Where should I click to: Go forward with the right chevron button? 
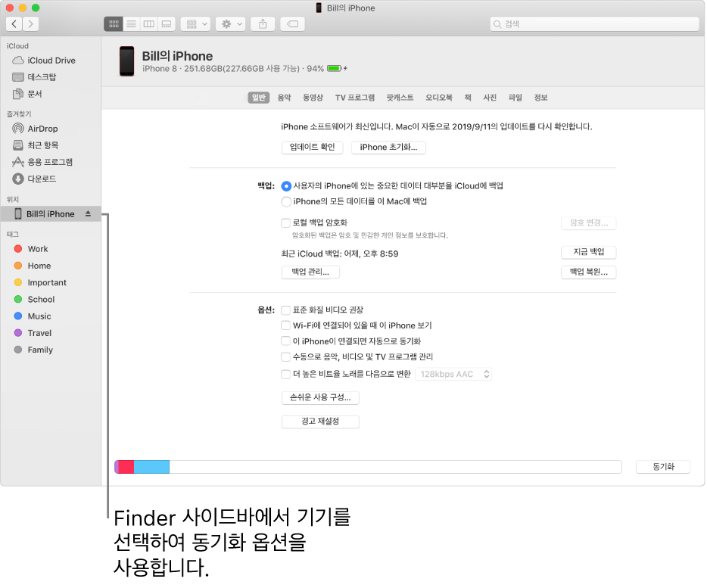click(x=31, y=24)
